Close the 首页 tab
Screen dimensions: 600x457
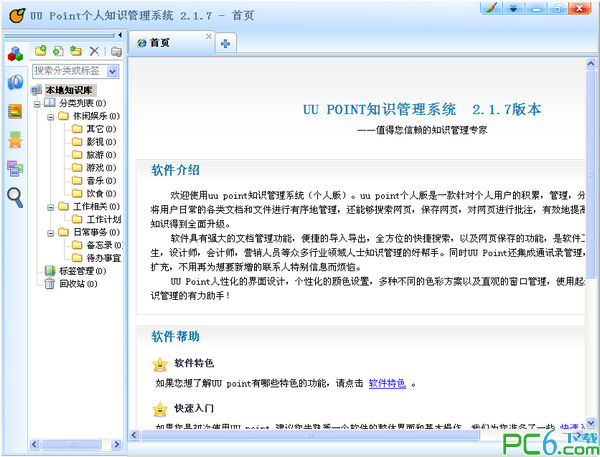tap(209, 36)
